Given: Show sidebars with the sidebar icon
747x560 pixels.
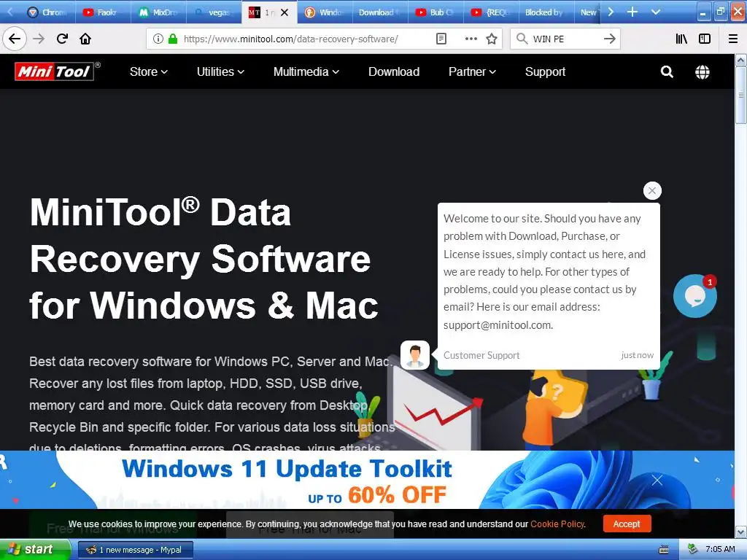Looking at the screenshot, I should pos(705,39).
